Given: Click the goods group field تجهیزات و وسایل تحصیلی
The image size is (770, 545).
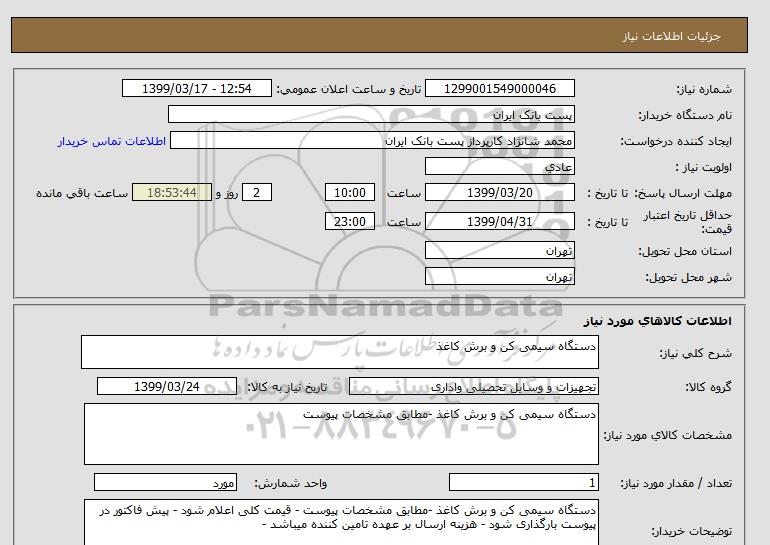Looking at the screenshot, I should point(473,386).
